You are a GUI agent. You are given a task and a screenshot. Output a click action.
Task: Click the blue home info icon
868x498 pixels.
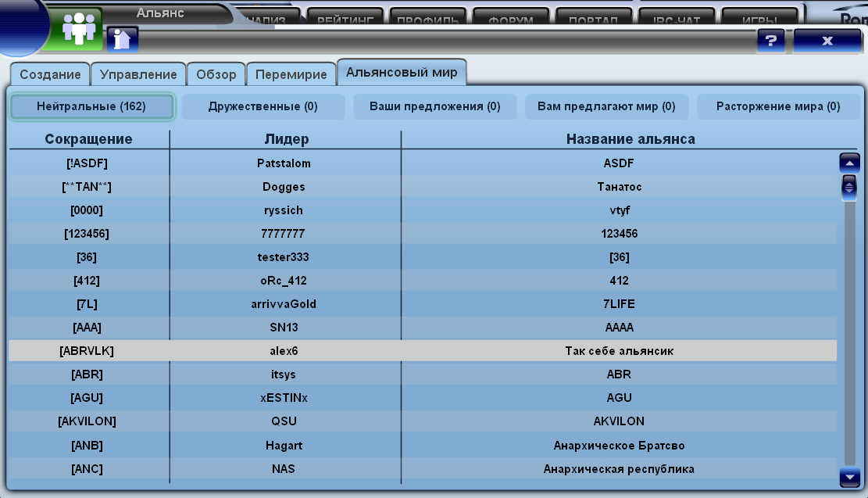point(122,39)
